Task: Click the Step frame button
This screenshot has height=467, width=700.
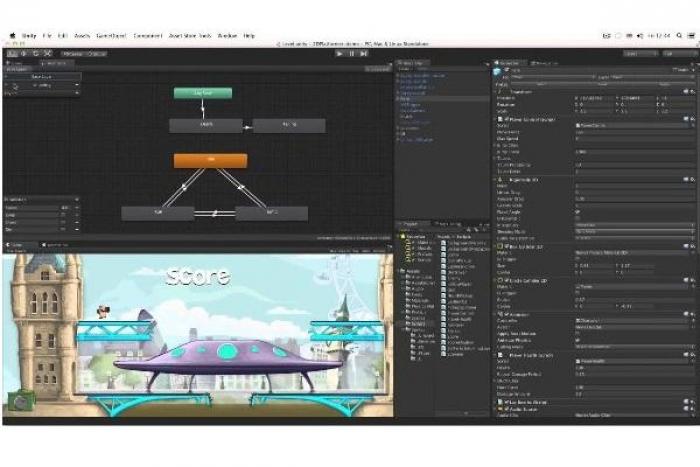Action: pos(362,53)
